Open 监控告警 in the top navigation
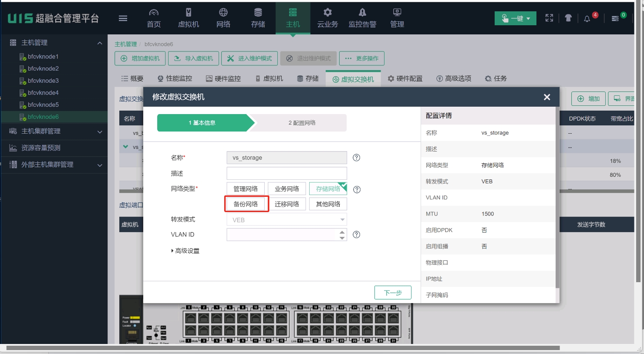Image resolution: width=644 pixels, height=354 pixels. (362, 18)
